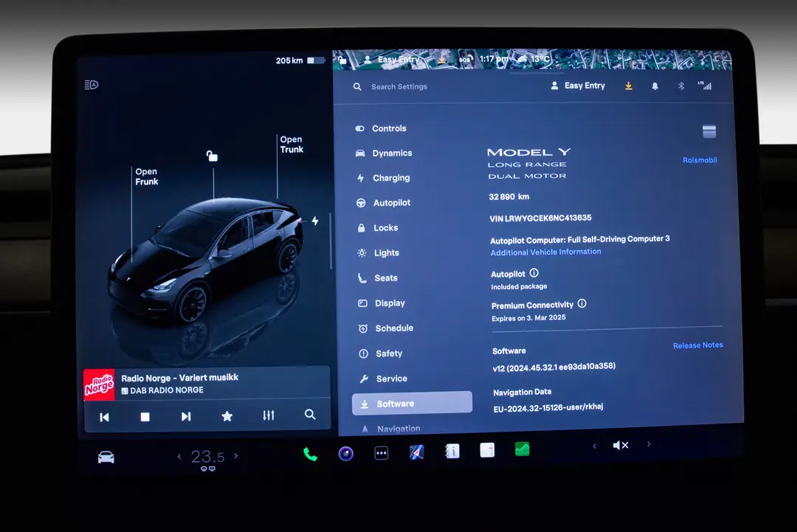Tap navigation data EU-2024.32-15126 text
This screenshot has height=532, width=797.
pyautogui.click(x=548, y=407)
